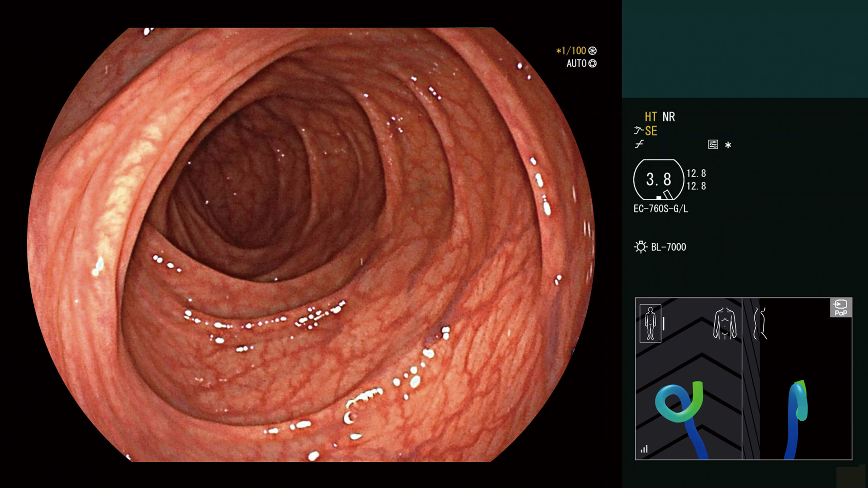This screenshot has height=488, width=868.
Task: Click the AUTO iris mode icon
Action: pos(592,63)
